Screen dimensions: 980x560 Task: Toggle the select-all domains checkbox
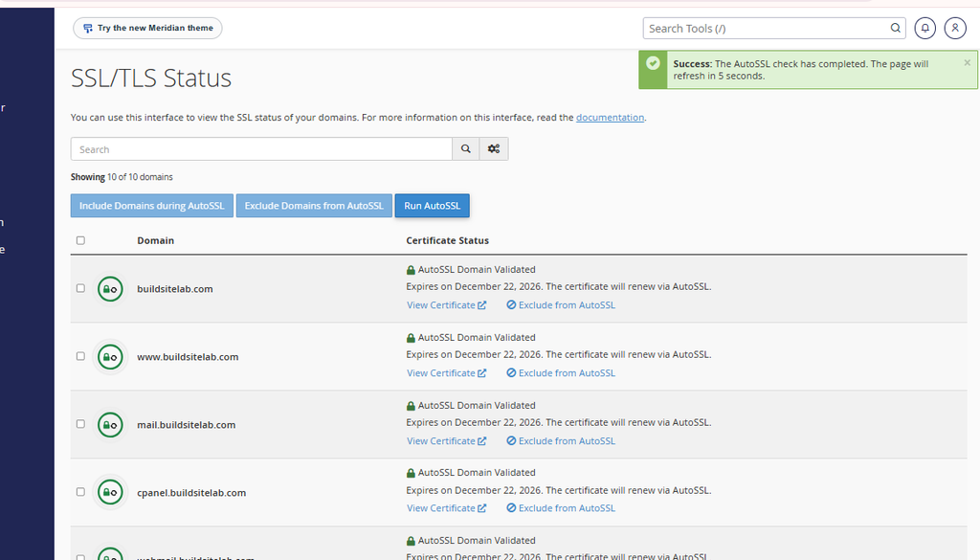[80, 240]
